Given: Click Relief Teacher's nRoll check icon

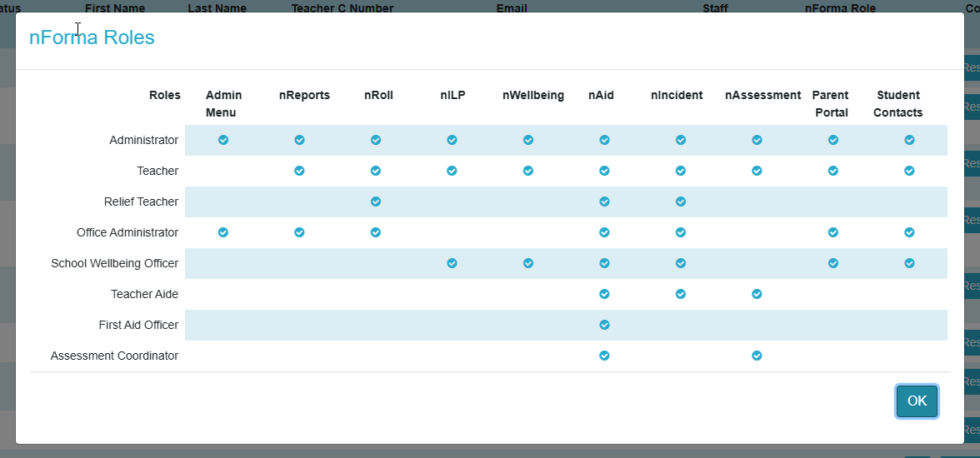Looking at the screenshot, I should [x=376, y=202].
